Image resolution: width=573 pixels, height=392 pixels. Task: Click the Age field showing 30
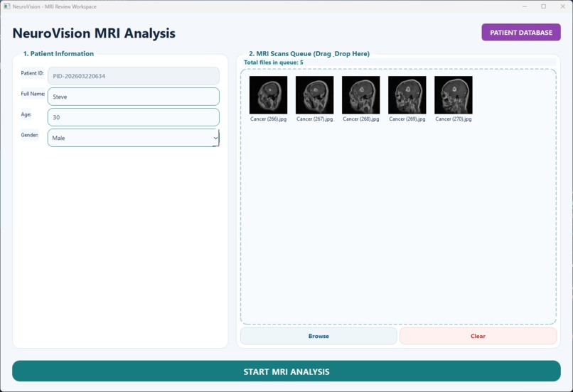coord(134,117)
